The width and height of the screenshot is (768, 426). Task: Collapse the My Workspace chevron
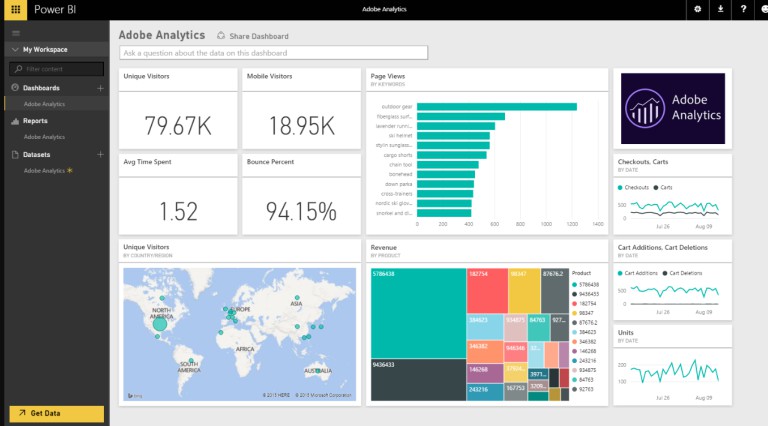pos(15,49)
